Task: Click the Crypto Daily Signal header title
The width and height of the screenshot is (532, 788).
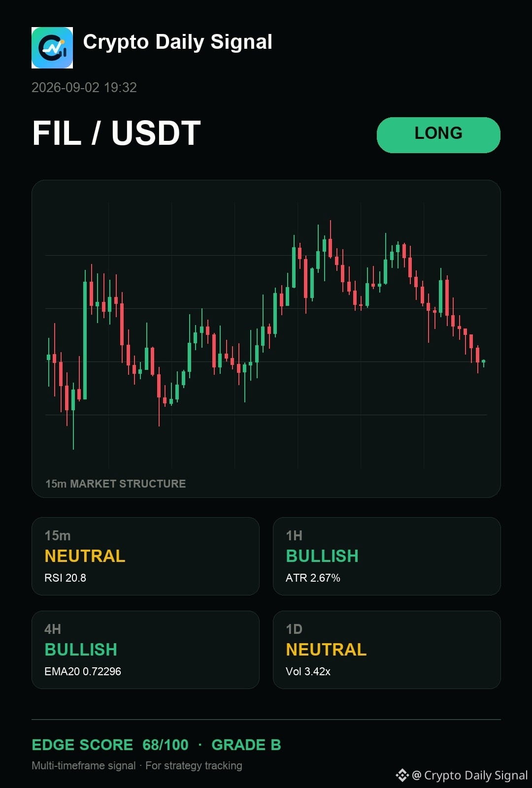Action: click(178, 42)
